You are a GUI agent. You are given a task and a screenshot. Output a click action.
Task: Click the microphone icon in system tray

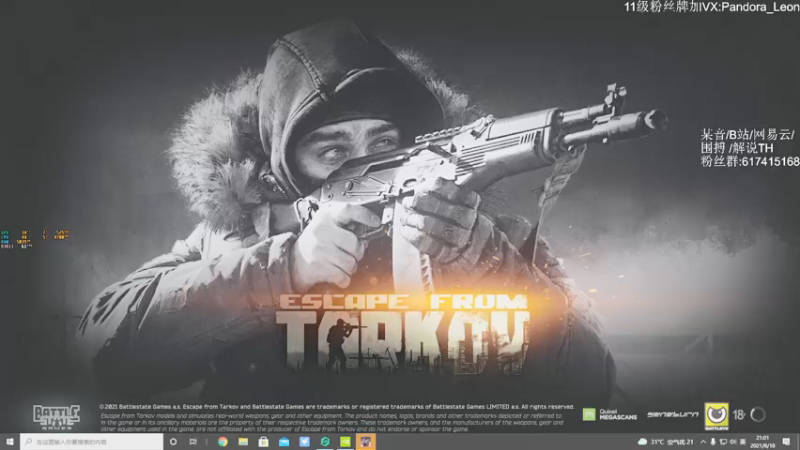click(x=713, y=442)
